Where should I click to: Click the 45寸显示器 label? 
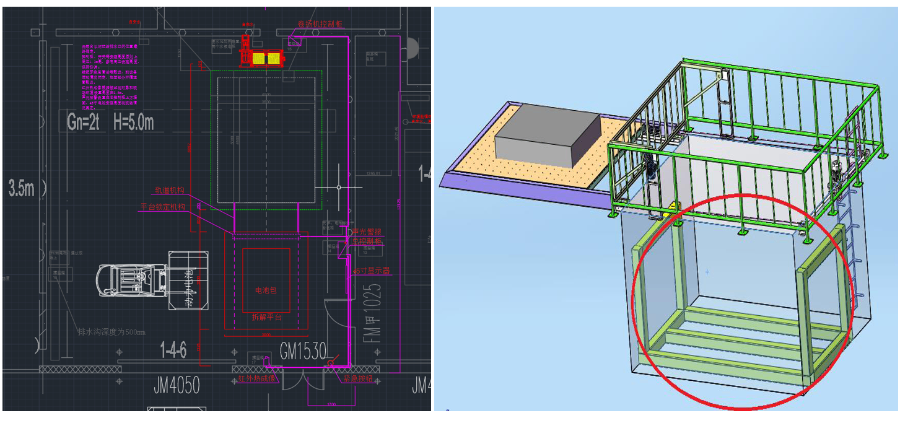371,271
